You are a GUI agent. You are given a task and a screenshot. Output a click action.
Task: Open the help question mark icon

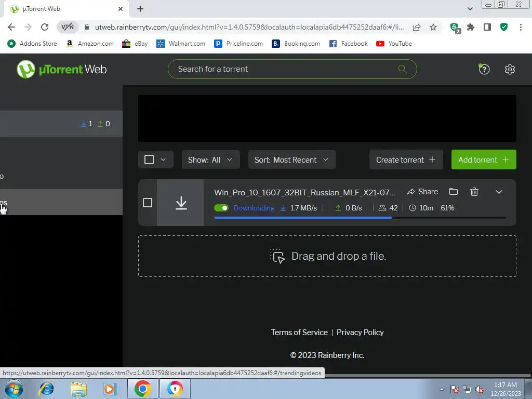pyautogui.click(x=484, y=69)
